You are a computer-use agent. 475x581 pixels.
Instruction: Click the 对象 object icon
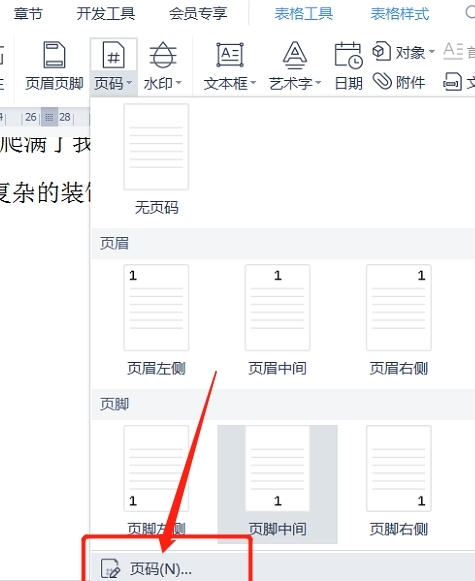click(x=382, y=52)
